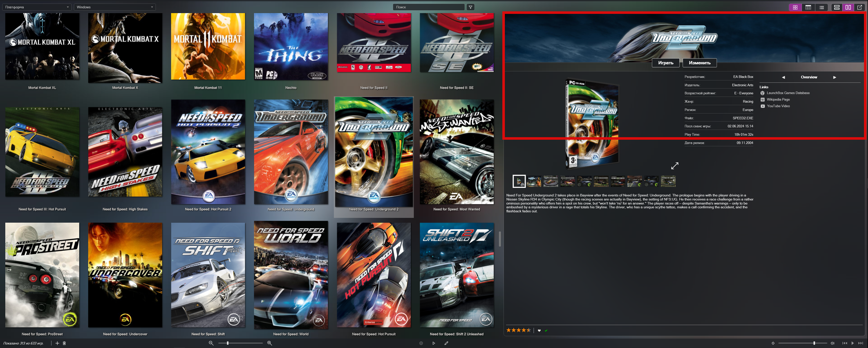Viewport: 868px width, 348px height.
Task: Switch to list view
Action: coord(822,7)
